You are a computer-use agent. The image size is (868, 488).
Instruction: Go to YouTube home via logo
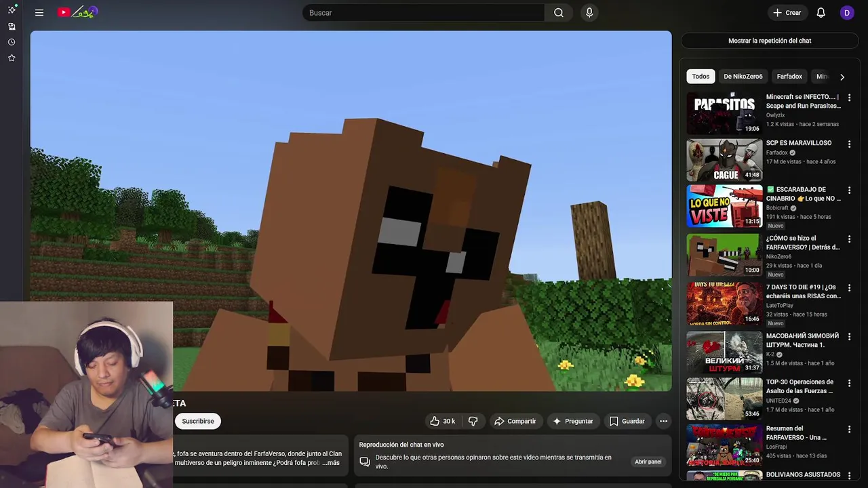click(x=77, y=12)
